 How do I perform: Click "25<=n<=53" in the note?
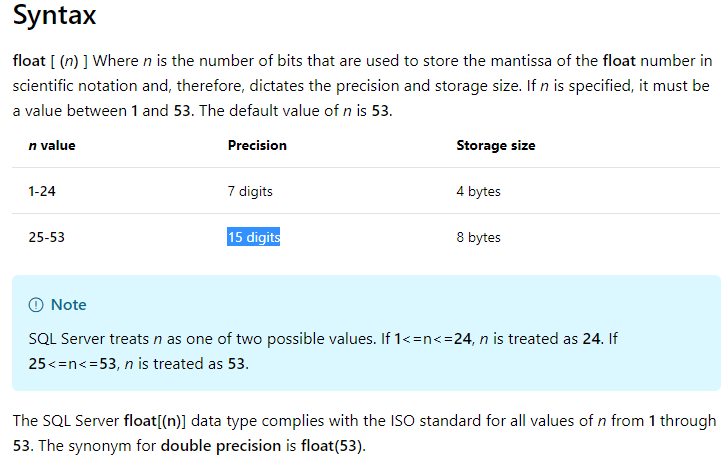pos(72,364)
